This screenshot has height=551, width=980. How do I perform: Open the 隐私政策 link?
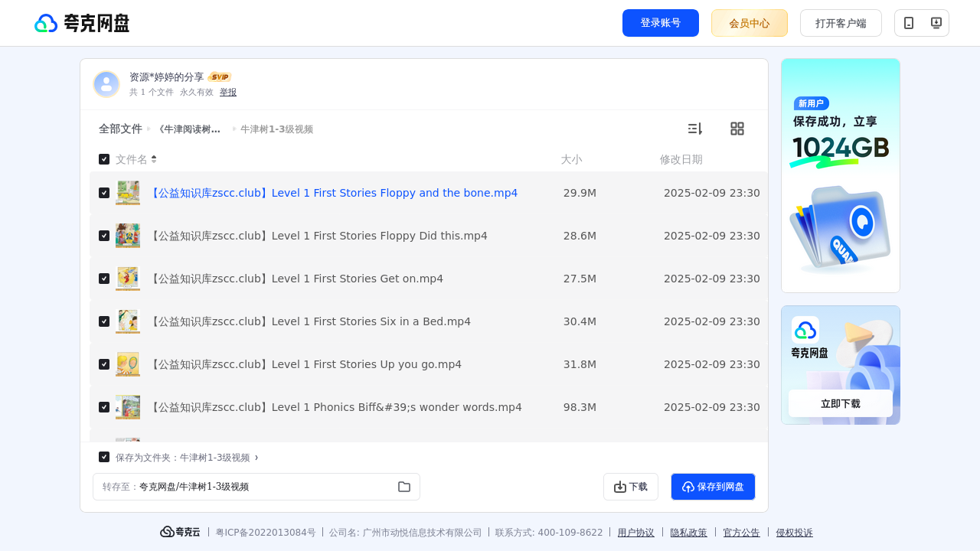tap(689, 533)
